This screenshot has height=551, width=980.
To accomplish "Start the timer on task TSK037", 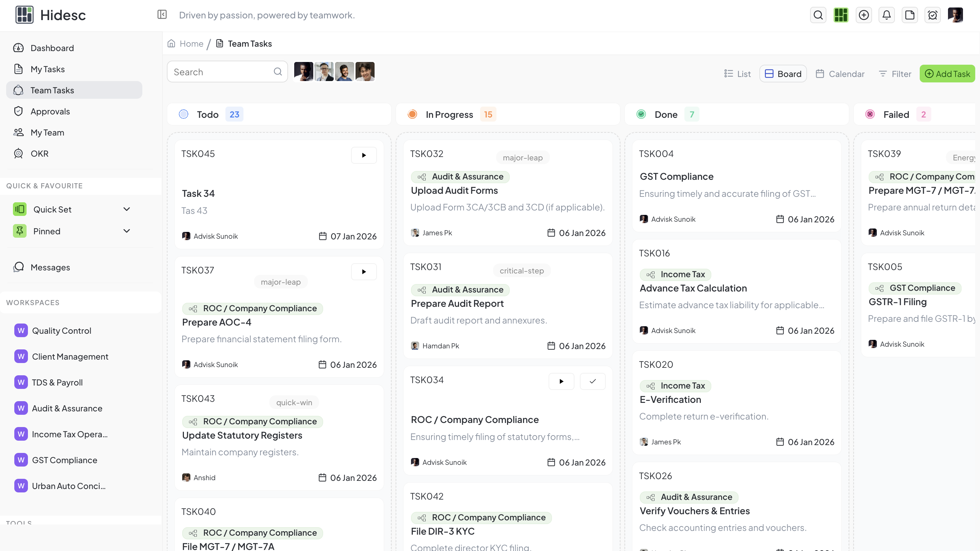I will point(364,271).
